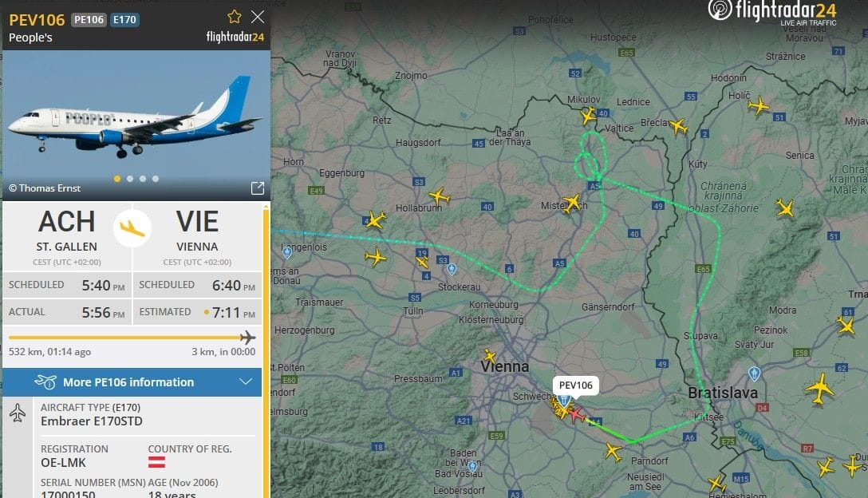Click the red PEV106 aircraft icon on map

point(576,413)
